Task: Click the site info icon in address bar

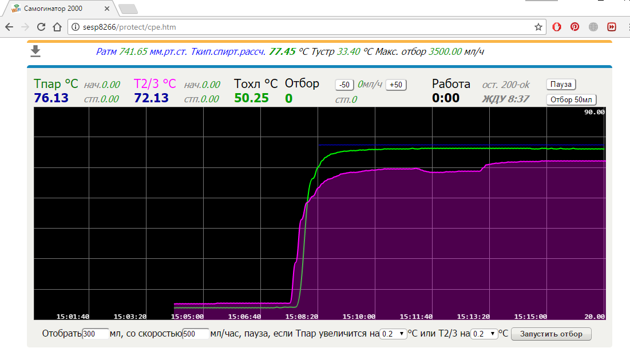Action: click(75, 27)
